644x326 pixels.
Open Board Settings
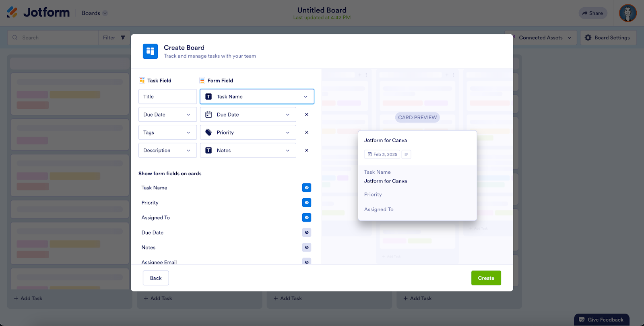[608, 37]
